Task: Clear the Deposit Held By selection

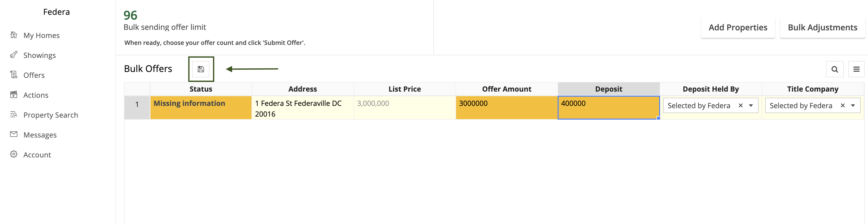Action: pos(741,105)
